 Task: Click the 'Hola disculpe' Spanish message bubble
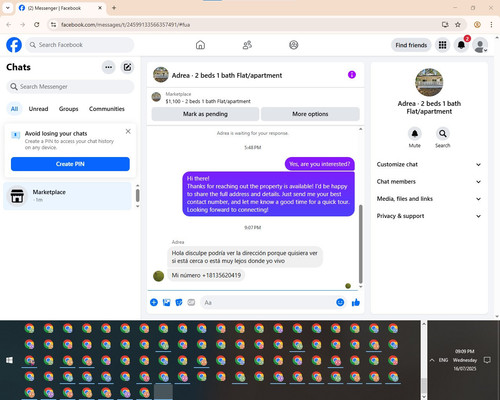(x=245, y=257)
